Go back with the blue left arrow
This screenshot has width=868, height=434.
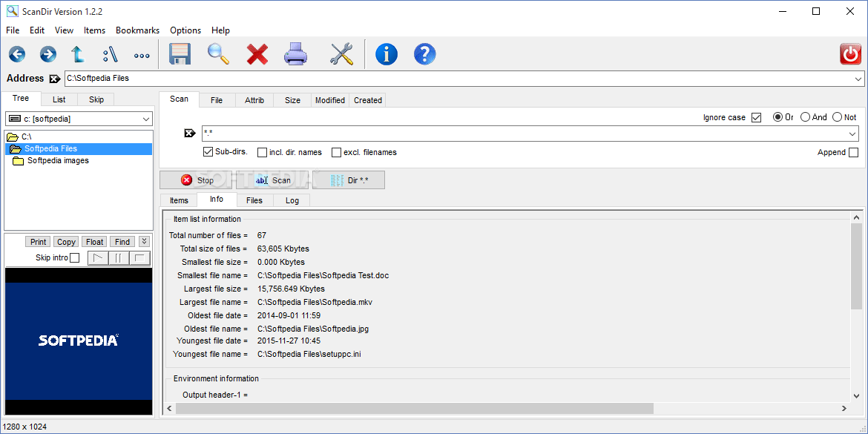[x=17, y=54]
